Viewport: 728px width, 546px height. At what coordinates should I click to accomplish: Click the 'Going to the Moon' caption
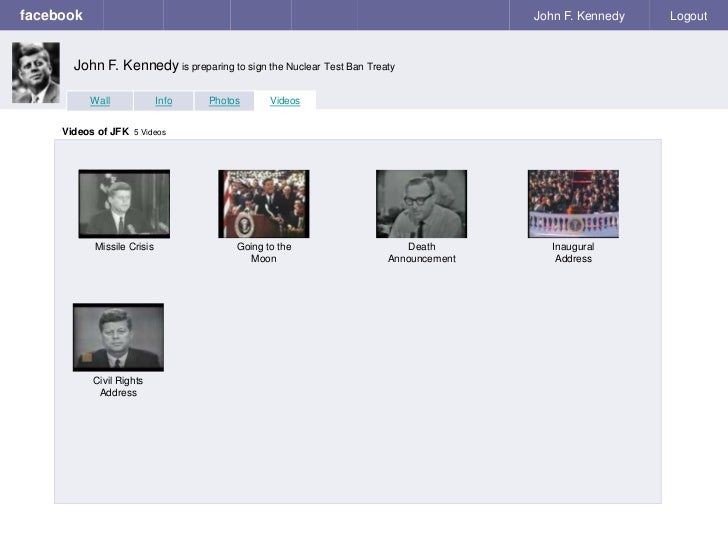click(x=264, y=253)
